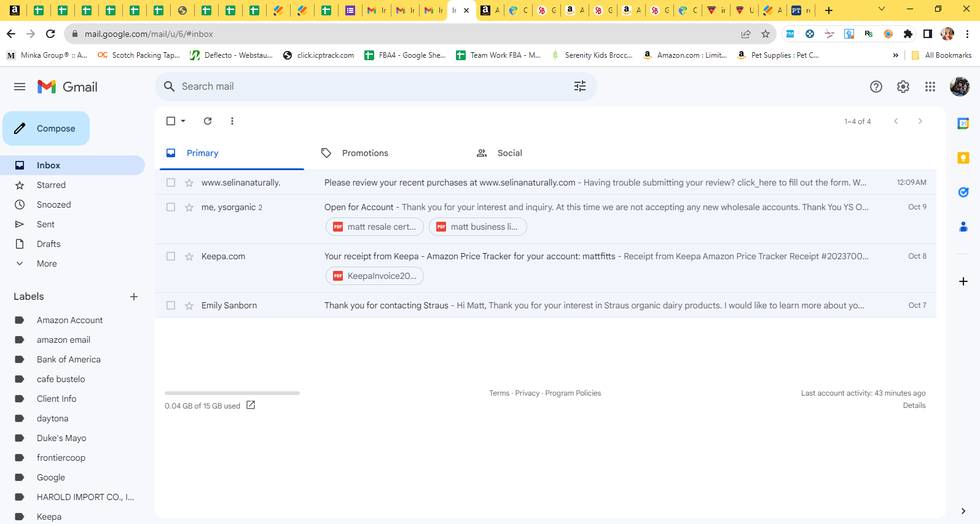Open the Chrome three-dot menu
The width and height of the screenshot is (980, 524).
click(968, 34)
